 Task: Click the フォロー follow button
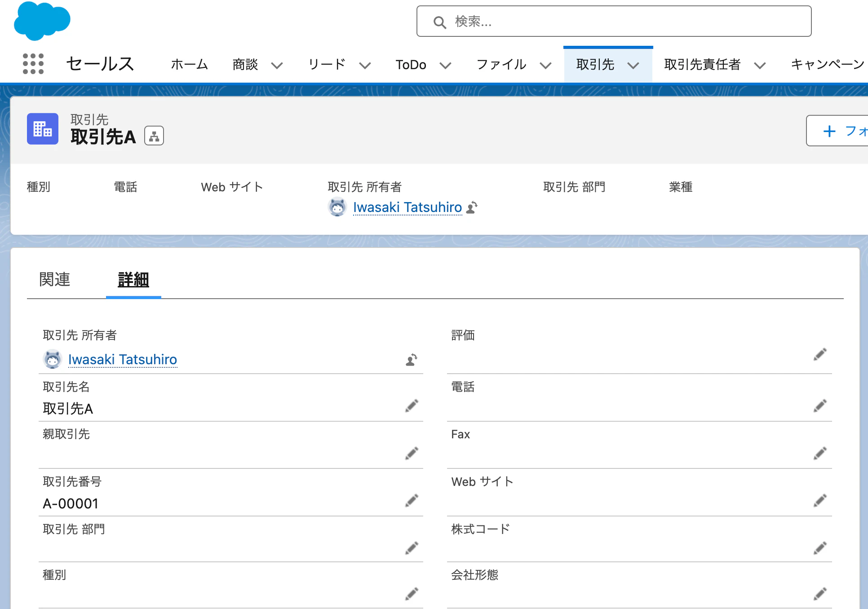[x=837, y=131]
